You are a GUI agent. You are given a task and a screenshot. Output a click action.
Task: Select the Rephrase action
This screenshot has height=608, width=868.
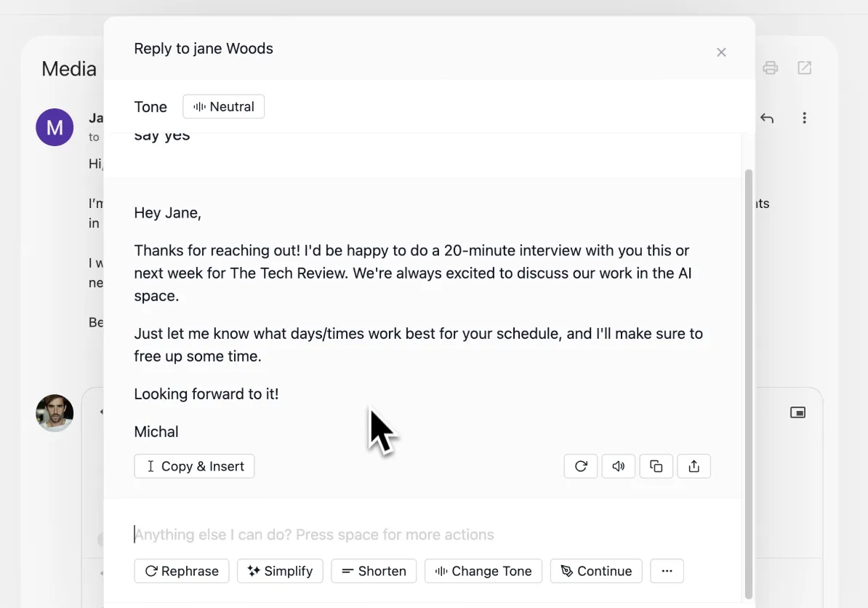[182, 571]
